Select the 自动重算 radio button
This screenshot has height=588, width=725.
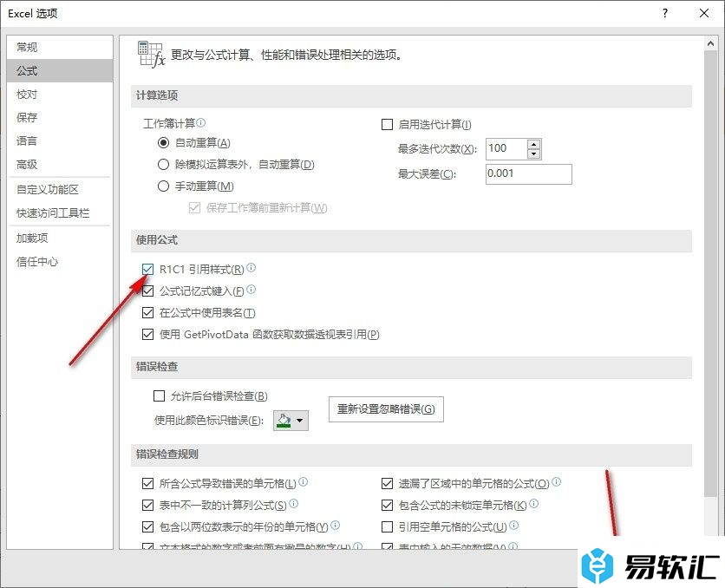(163, 143)
